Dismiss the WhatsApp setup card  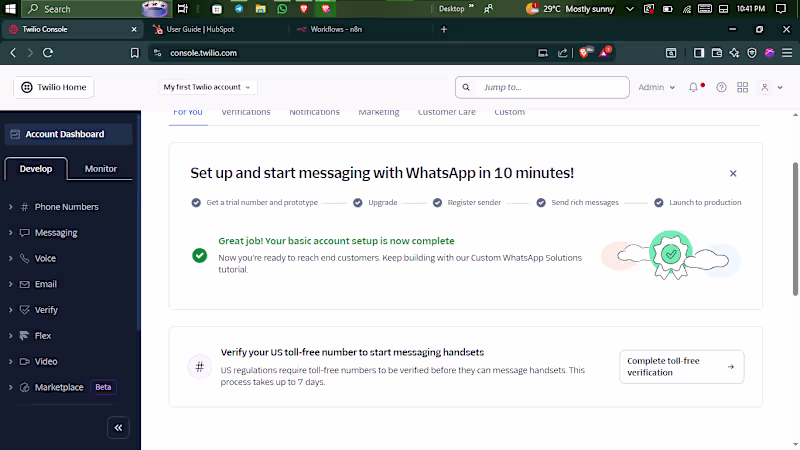tap(733, 173)
